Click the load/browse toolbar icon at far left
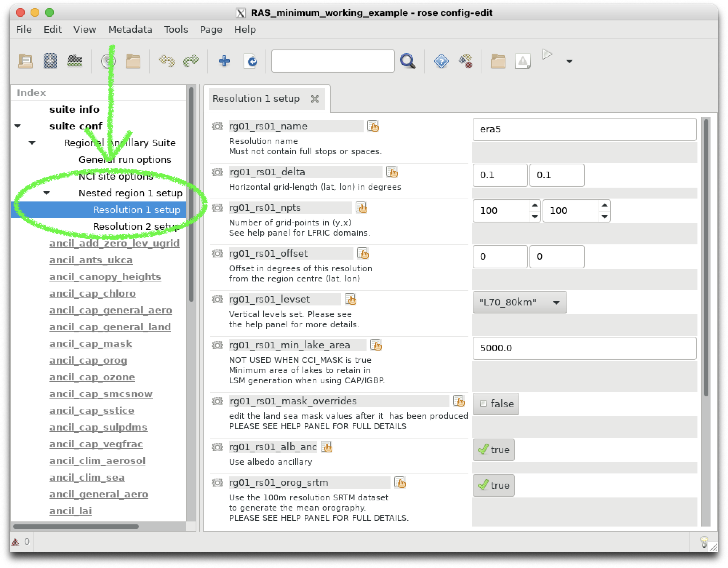This screenshot has height=568, width=728. [25, 61]
